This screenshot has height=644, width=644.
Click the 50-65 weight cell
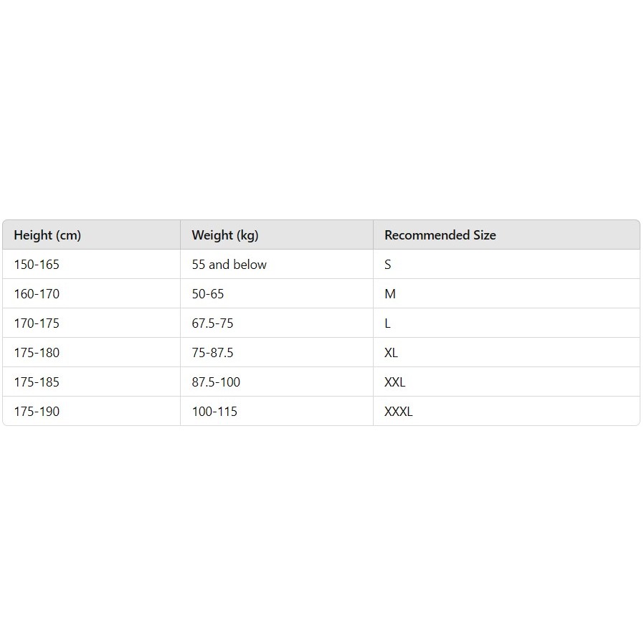coord(277,293)
